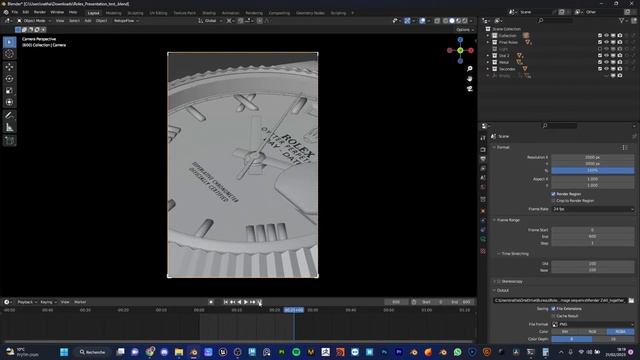Screen dimensions: 640x360
Task: Expand the Collection item in outliner
Action: click(488, 36)
